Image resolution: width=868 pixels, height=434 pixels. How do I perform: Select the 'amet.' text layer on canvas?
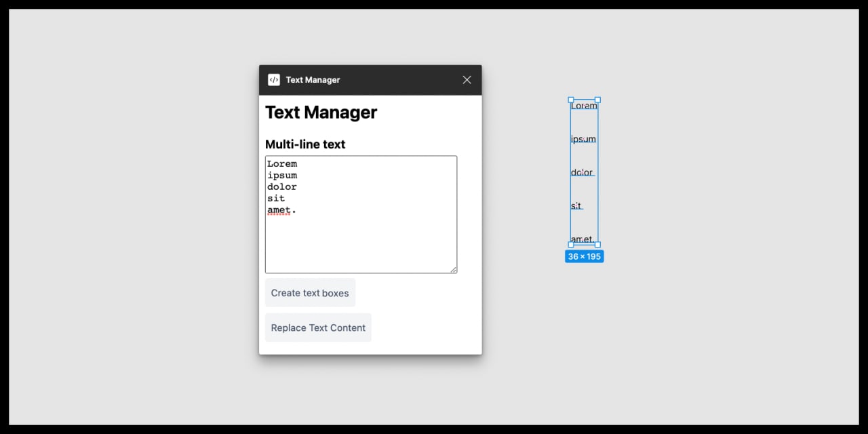583,239
